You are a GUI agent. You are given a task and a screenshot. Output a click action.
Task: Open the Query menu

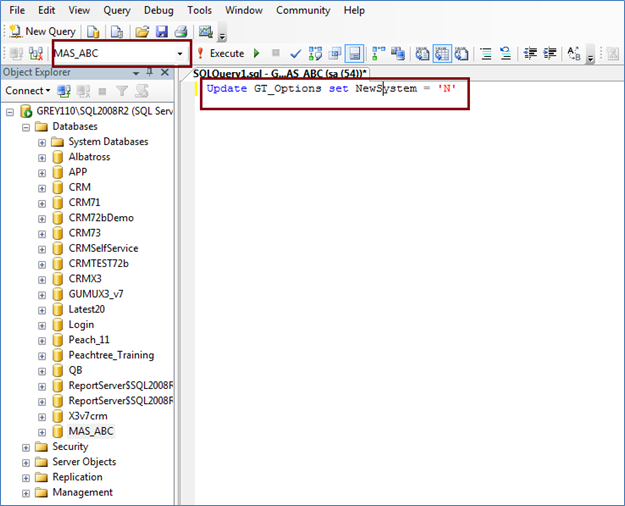pyautogui.click(x=117, y=10)
